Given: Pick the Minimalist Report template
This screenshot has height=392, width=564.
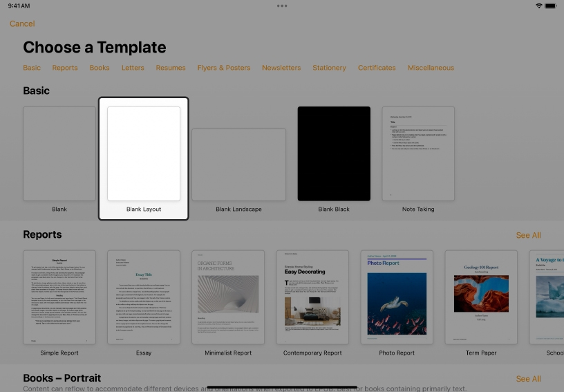Looking at the screenshot, I should tap(228, 297).
